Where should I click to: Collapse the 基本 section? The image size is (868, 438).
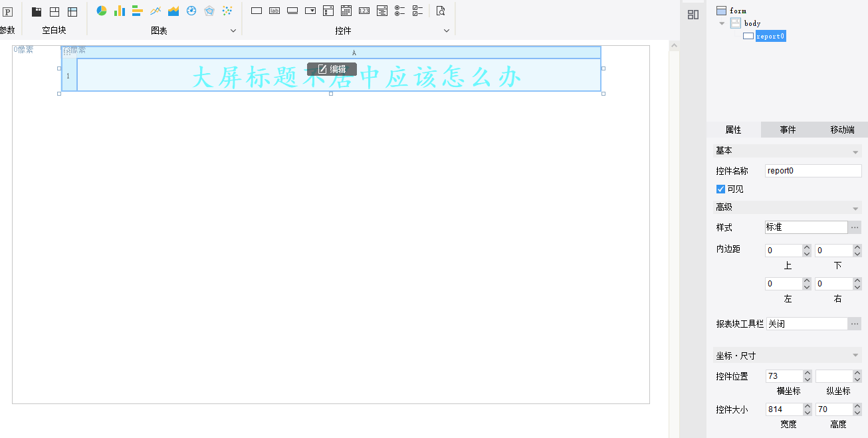click(x=855, y=152)
